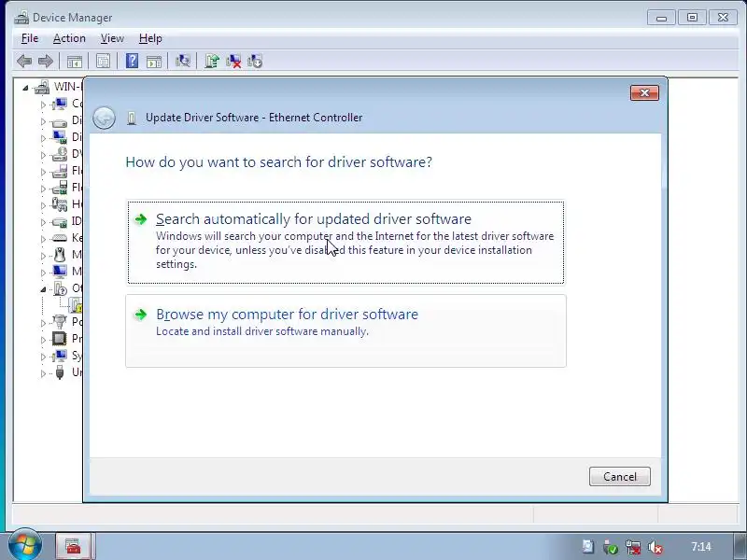Expand the Keyboards (Ke) category node
The height and width of the screenshot is (560, 747).
tap(43, 239)
